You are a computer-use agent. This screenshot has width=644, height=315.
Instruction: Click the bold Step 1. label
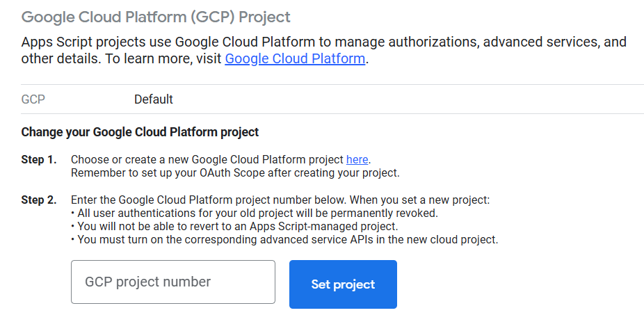39,160
